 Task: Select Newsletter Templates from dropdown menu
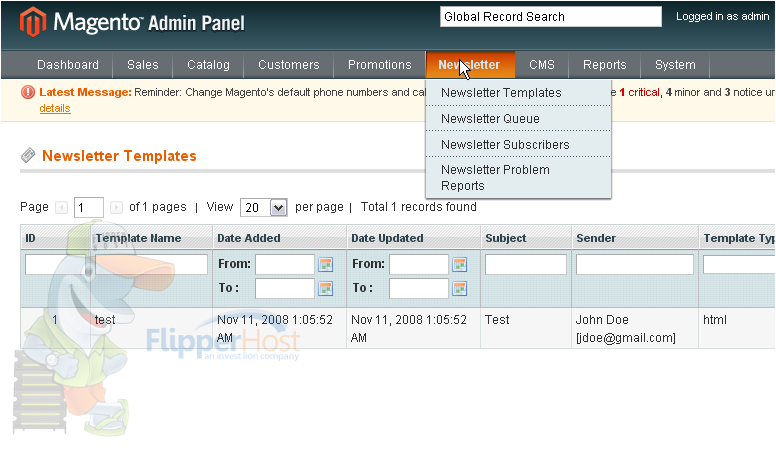click(x=518, y=93)
